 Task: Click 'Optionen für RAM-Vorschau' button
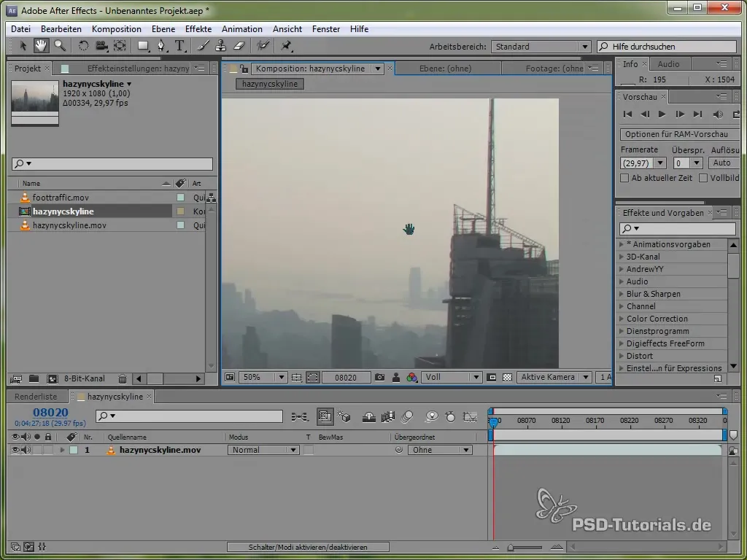pyautogui.click(x=680, y=134)
